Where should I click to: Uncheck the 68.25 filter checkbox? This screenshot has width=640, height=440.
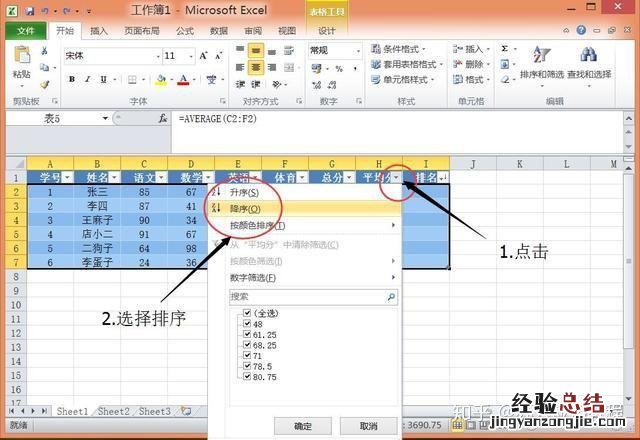[247, 344]
